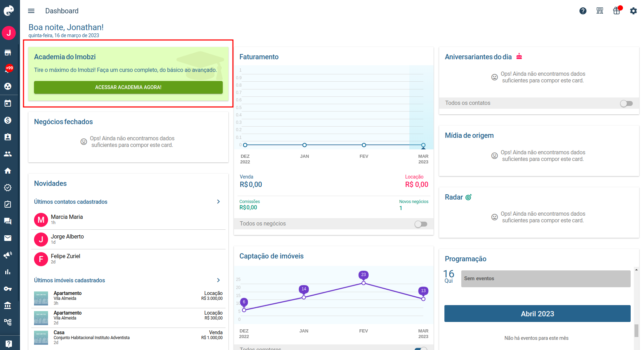The height and width of the screenshot is (350, 644).
Task: Open Últimos contatos cadastrados link
Action: (71, 202)
